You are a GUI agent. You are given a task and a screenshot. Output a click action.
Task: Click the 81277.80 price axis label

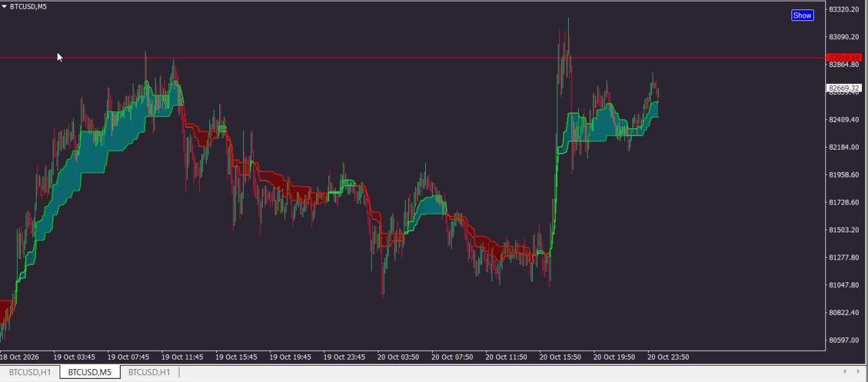(x=844, y=257)
